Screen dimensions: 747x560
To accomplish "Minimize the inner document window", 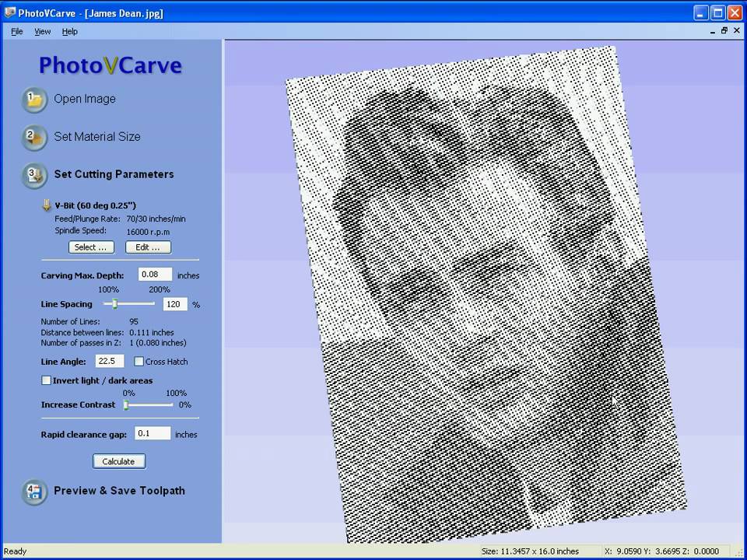I will [713, 30].
